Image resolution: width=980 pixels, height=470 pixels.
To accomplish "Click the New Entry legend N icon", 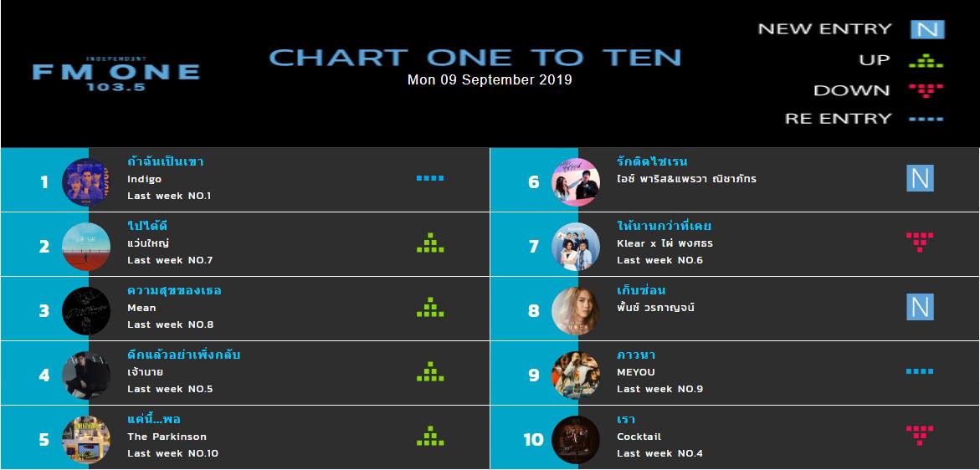I will point(927,29).
